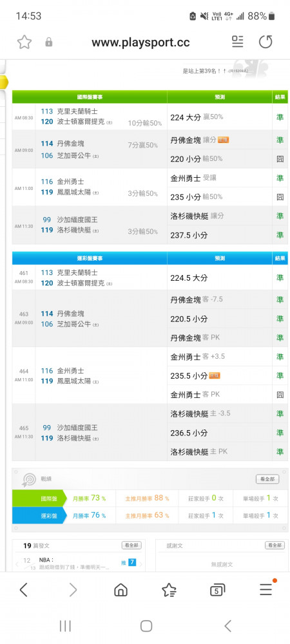
Task: Select the green 國際盤 record tab
Action: pyautogui.click(x=39, y=498)
